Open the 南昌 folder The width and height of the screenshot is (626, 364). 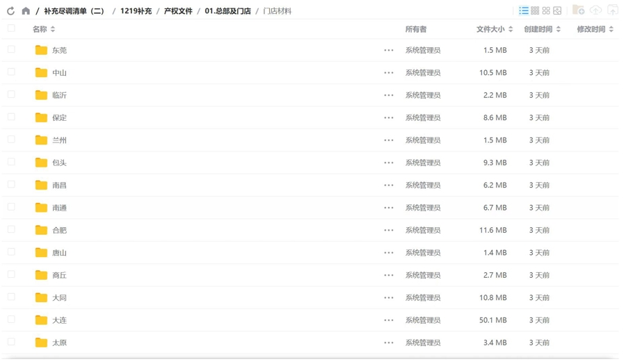click(60, 185)
